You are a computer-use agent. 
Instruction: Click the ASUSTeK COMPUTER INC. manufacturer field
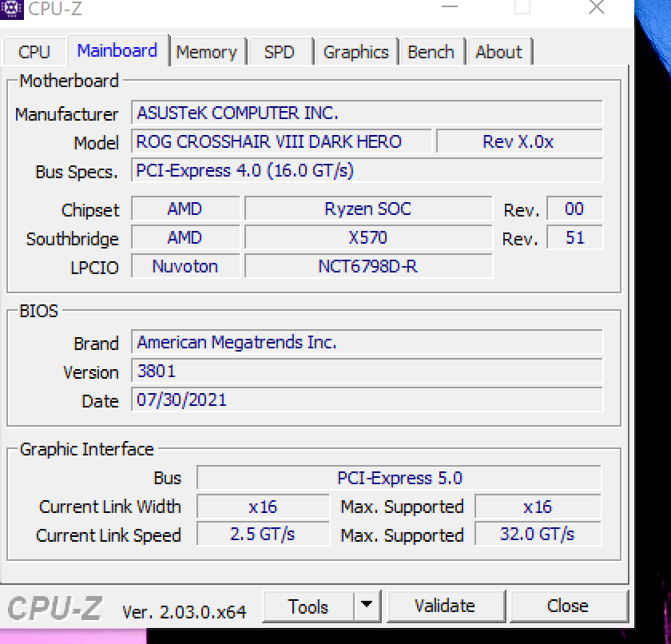coord(367,113)
